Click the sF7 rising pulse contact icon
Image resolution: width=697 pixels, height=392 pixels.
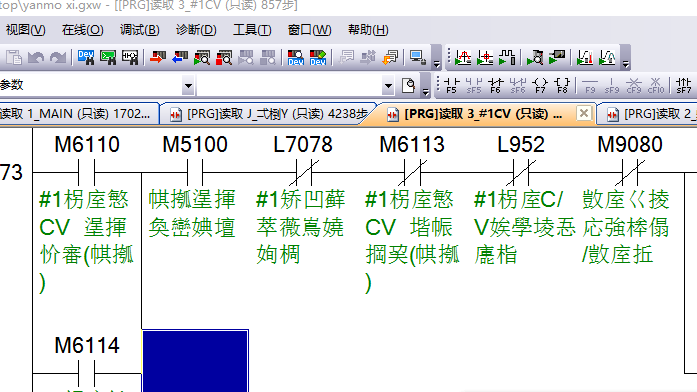(683, 85)
